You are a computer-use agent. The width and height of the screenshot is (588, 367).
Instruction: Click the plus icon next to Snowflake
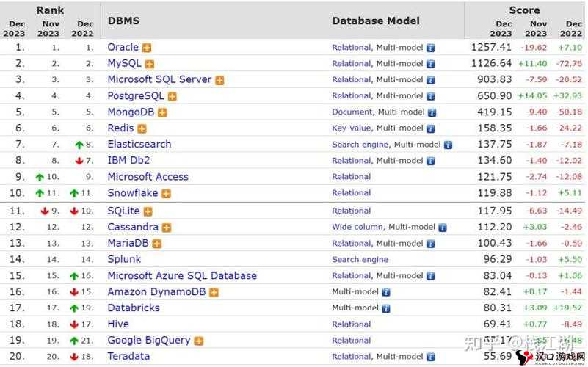[x=166, y=194]
